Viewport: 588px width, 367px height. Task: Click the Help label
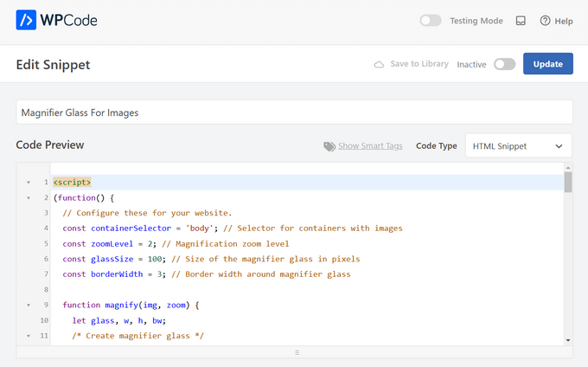(564, 21)
